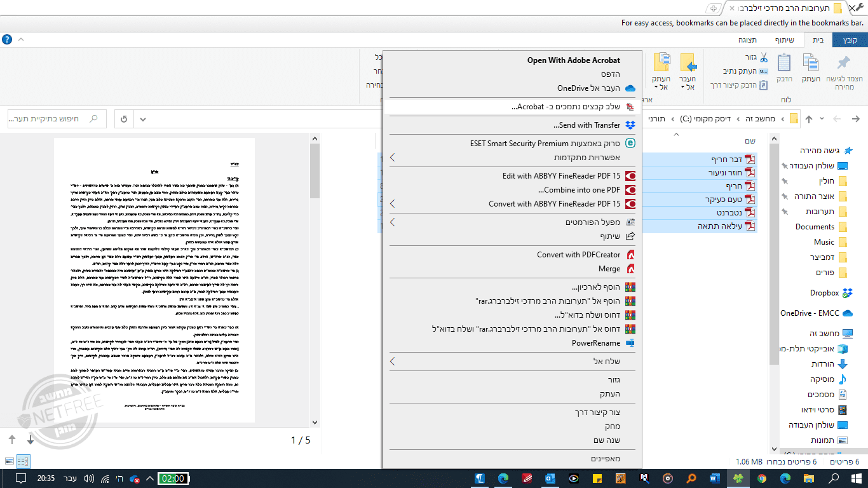Open Microsoft Word from the taskbar

[714, 478]
